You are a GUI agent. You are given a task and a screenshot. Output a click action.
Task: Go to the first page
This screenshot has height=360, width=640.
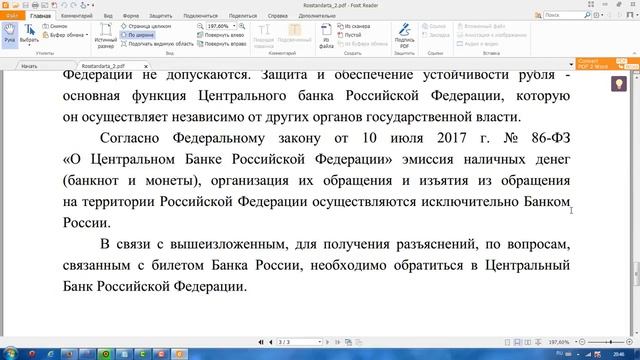(x=261, y=342)
